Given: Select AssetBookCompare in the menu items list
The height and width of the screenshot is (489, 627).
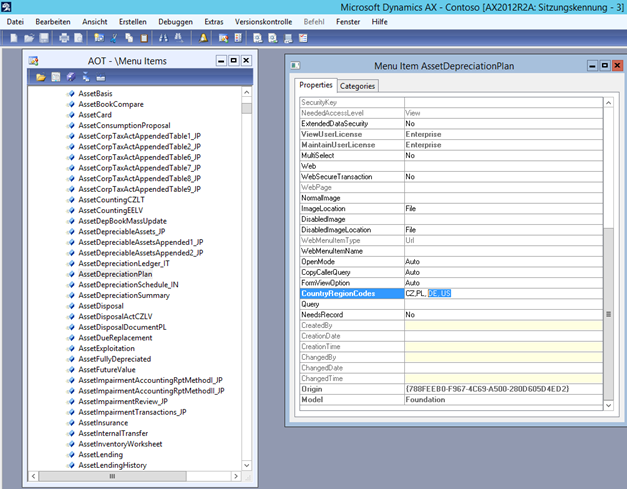Looking at the screenshot, I should [x=109, y=104].
